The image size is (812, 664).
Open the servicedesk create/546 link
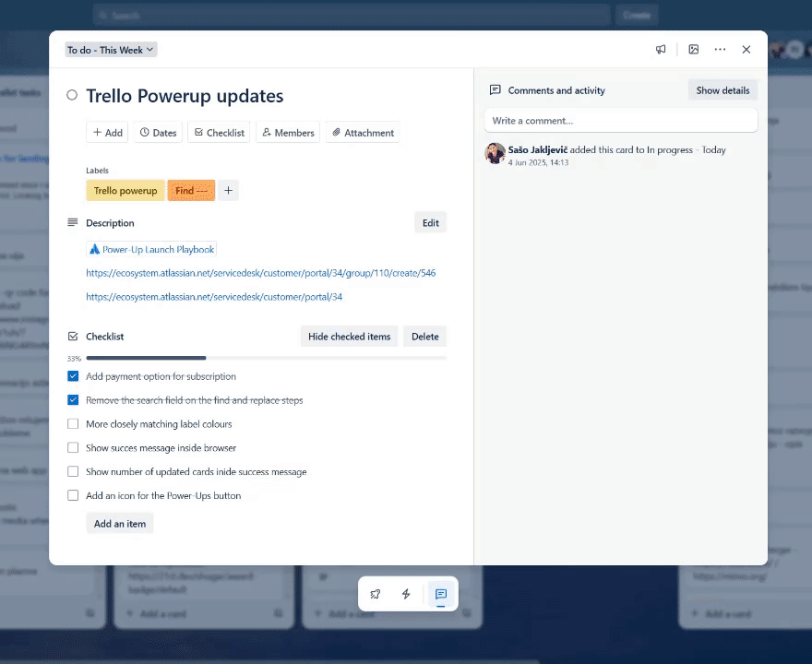pyautogui.click(x=260, y=273)
